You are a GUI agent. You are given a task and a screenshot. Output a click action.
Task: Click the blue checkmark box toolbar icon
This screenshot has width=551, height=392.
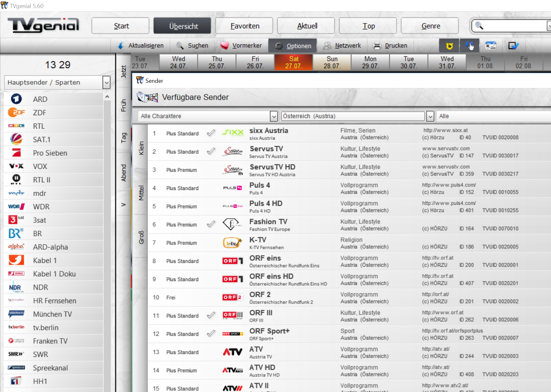coord(513,46)
